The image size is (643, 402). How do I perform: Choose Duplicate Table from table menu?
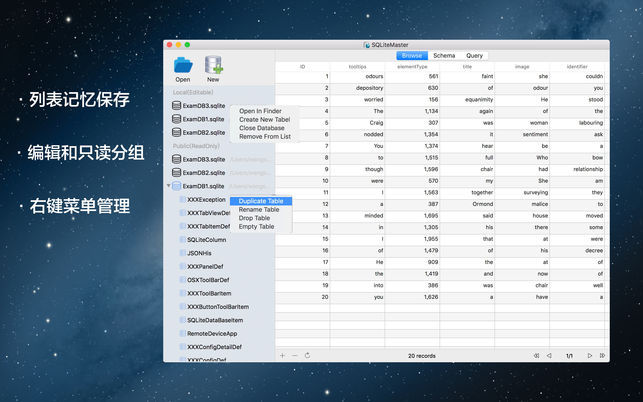tap(261, 201)
